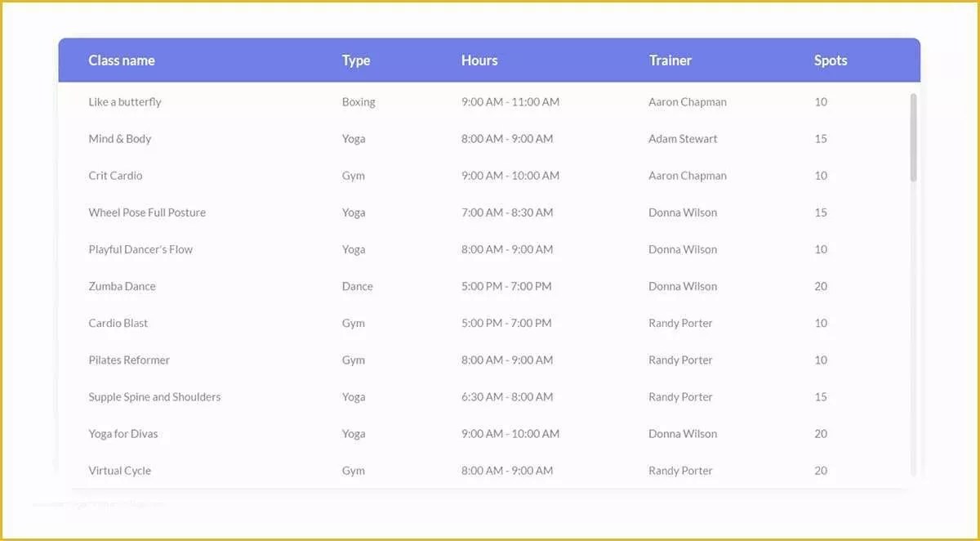Image resolution: width=980 pixels, height=541 pixels.
Task: Select the 'Like a butterfly' Boxing class row
Action: 124,101
